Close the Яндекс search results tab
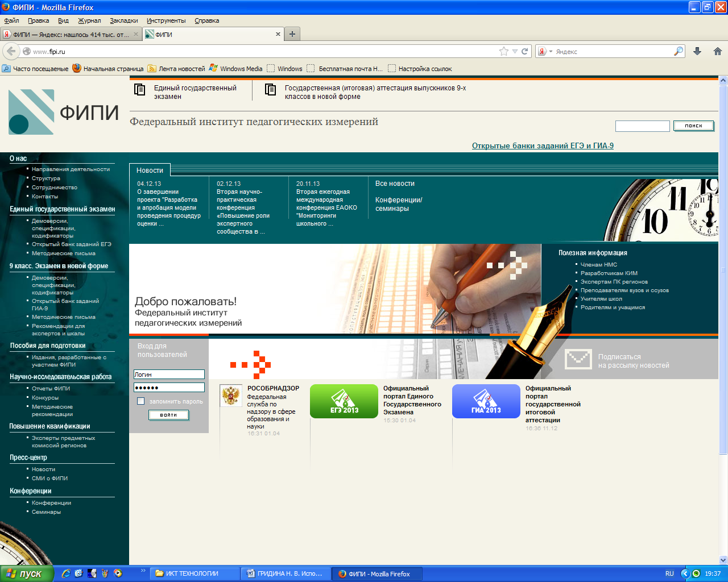 click(x=136, y=34)
